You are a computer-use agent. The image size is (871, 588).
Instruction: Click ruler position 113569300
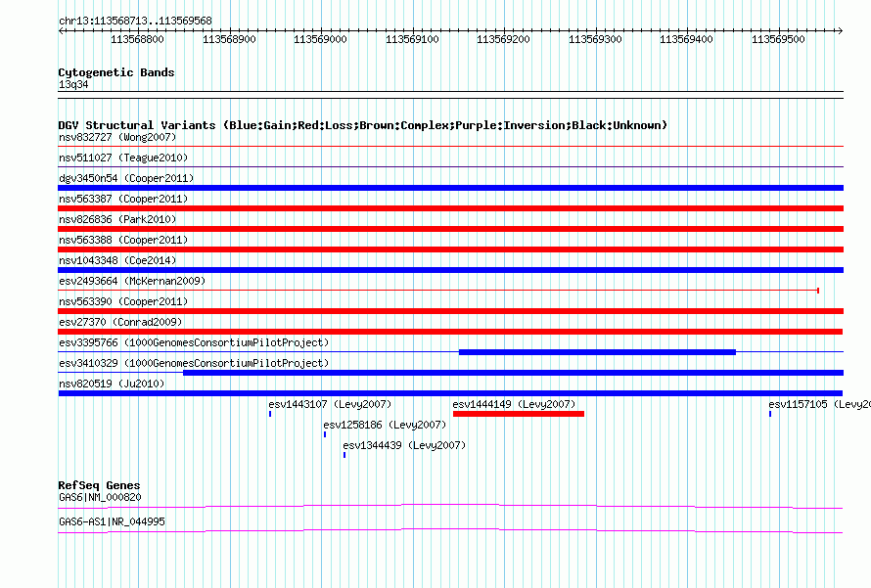(x=595, y=39)
